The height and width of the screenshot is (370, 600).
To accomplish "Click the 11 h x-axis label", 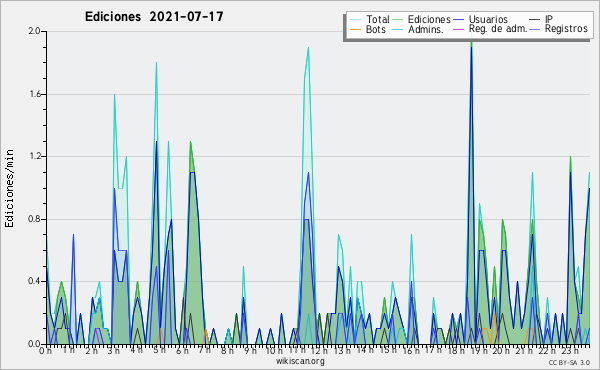I will tap(297, 350).
